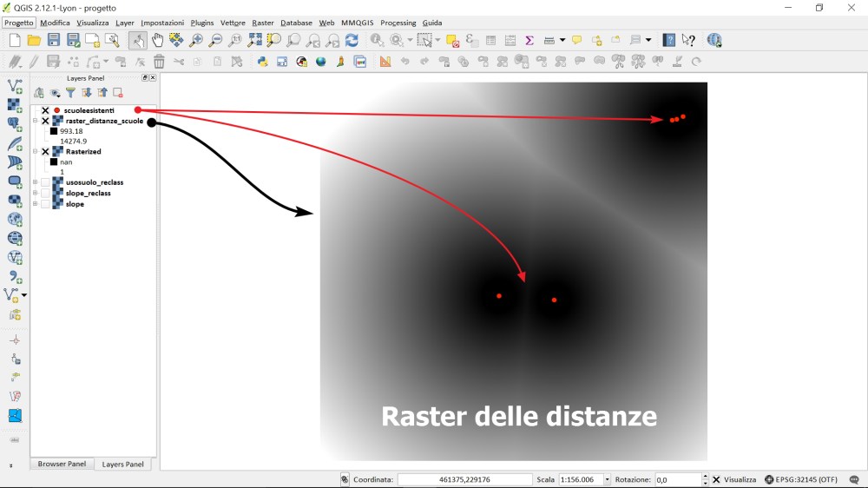Click the black nan legend swatch
The width and height of the screenshot is (868, 488).
point(54,162)
